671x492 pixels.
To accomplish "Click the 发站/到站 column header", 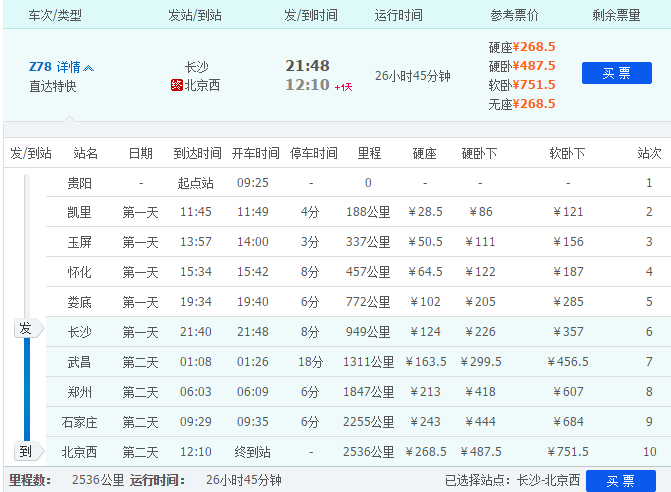I will pyautogui.click(x=195, y=16).
